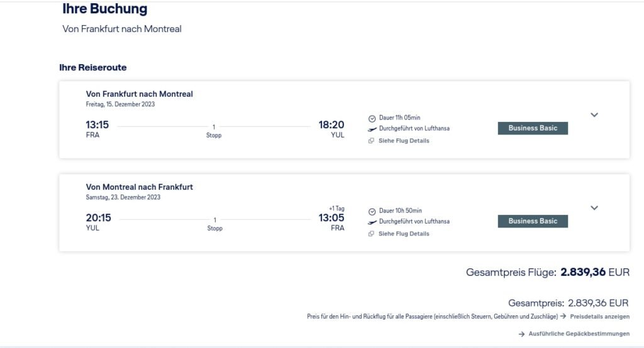
Task: Select the return Business Basic fare badge
Action: [533, 221]
